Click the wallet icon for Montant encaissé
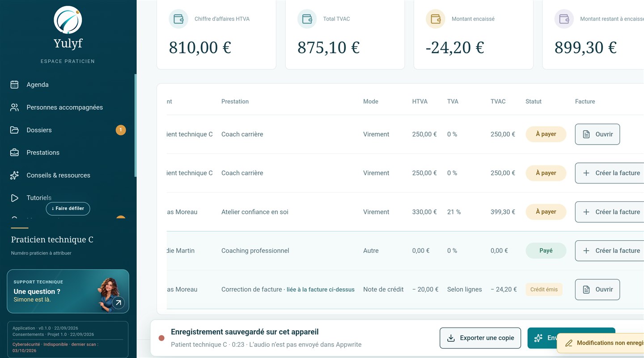The height and width of the screenshot is (358, 644). pyautogui.click(x=436, y=19)
